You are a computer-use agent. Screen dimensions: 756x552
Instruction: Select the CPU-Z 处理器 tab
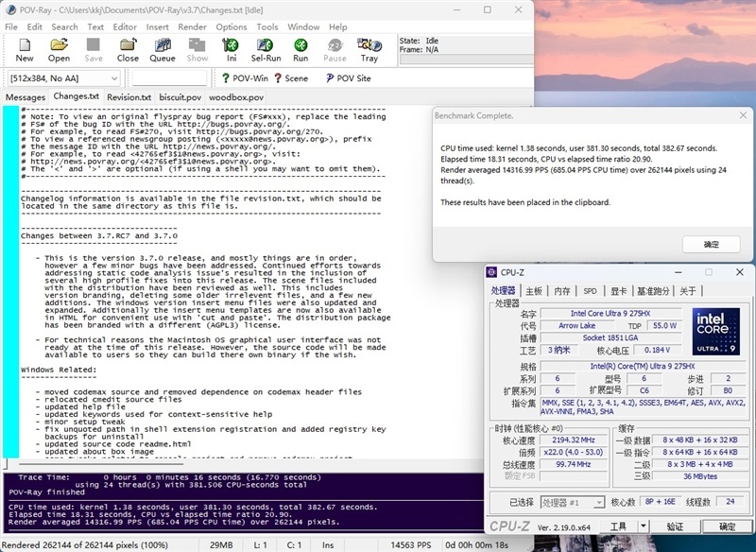(504, 290)
